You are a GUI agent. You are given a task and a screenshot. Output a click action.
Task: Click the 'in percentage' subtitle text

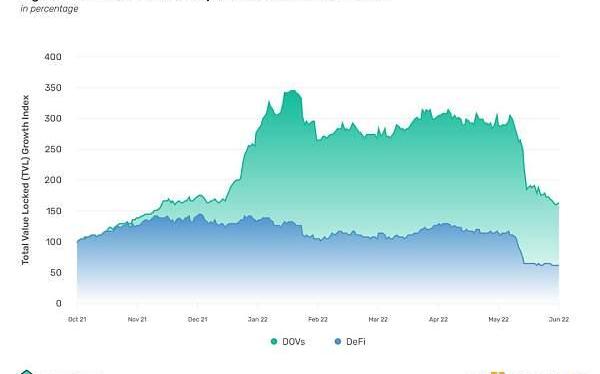[49, 9]
